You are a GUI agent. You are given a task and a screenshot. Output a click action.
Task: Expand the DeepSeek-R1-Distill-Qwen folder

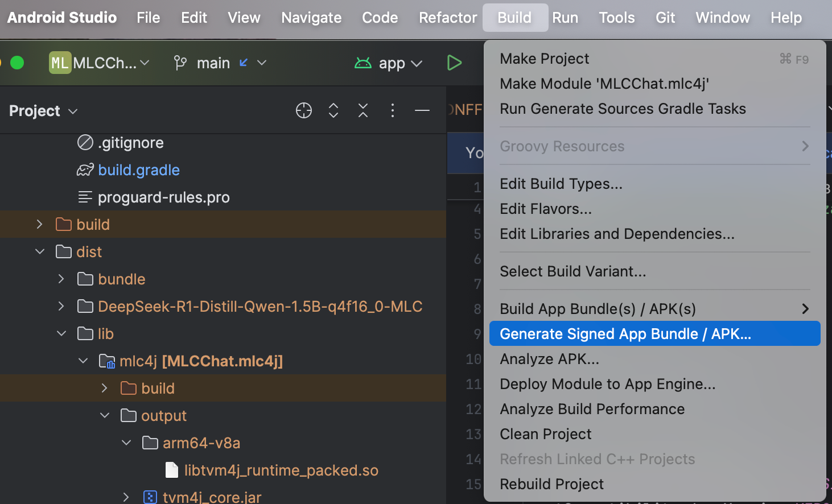(61, 306)
